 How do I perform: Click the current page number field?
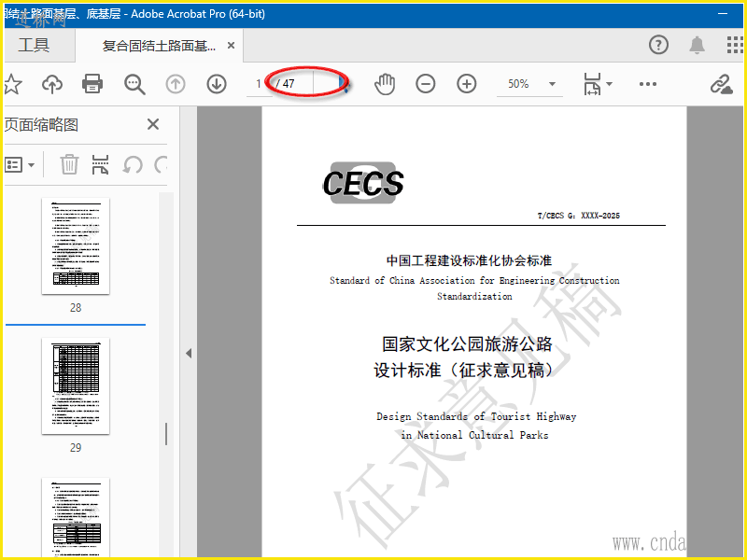tap(259, 84)
